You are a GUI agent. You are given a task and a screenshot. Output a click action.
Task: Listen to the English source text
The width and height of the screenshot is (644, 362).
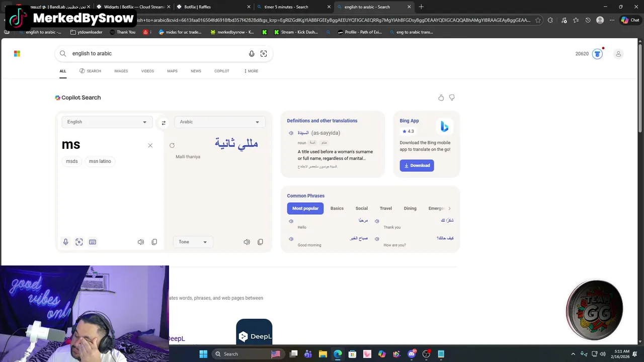click(141, 242)
